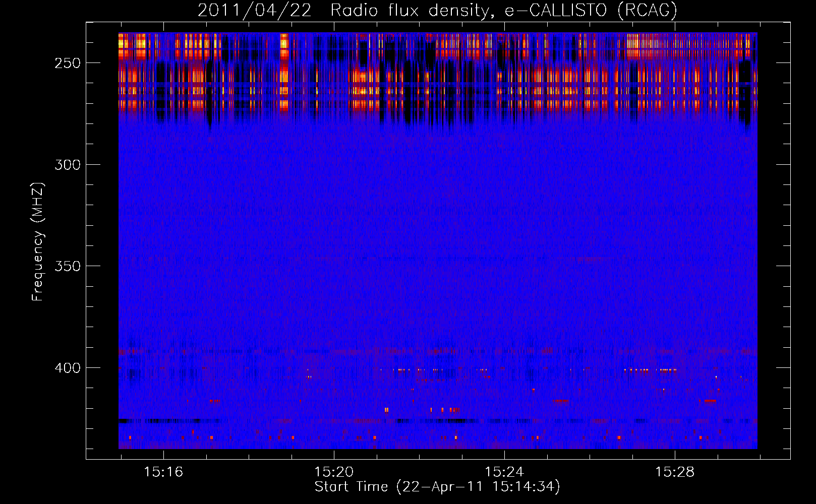Image resolution: width=816 pixels, height=504 pixels.
Task: Click the 15:20 time tick label
Action: [x=334, y=472]
